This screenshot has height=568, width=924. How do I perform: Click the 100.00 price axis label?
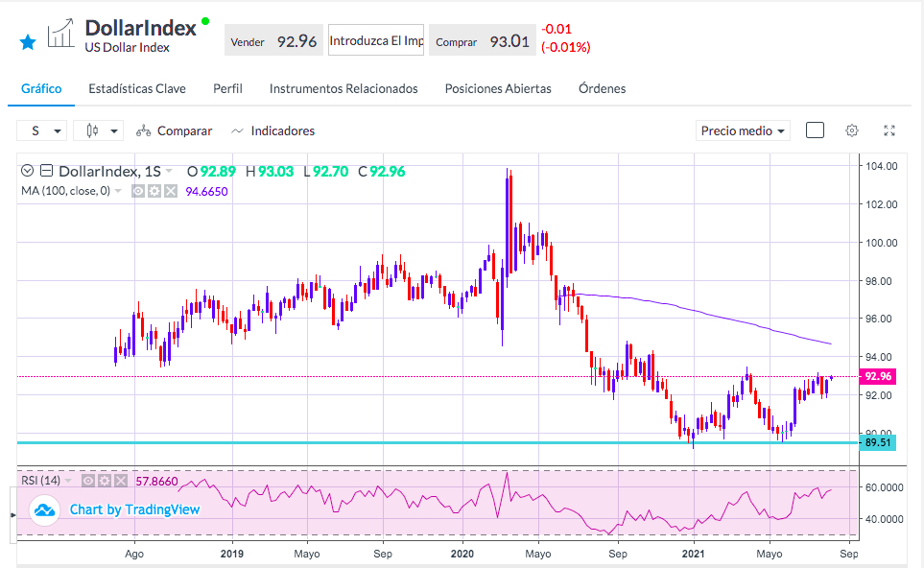coord(882,243)
